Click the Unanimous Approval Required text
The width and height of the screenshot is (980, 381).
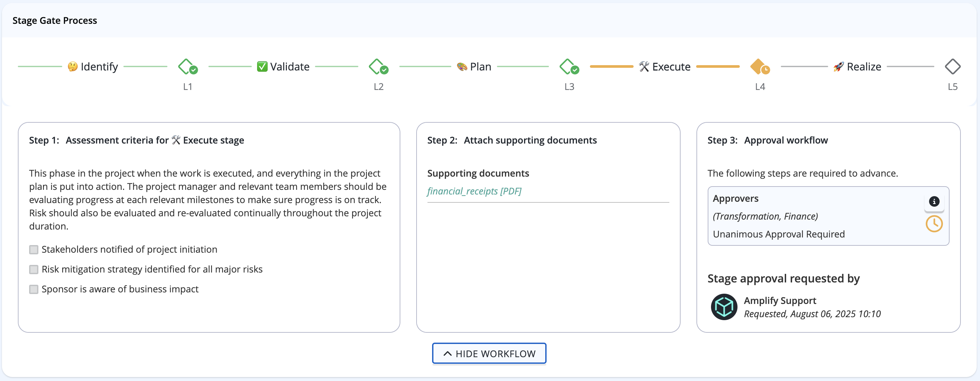(779, 234)
